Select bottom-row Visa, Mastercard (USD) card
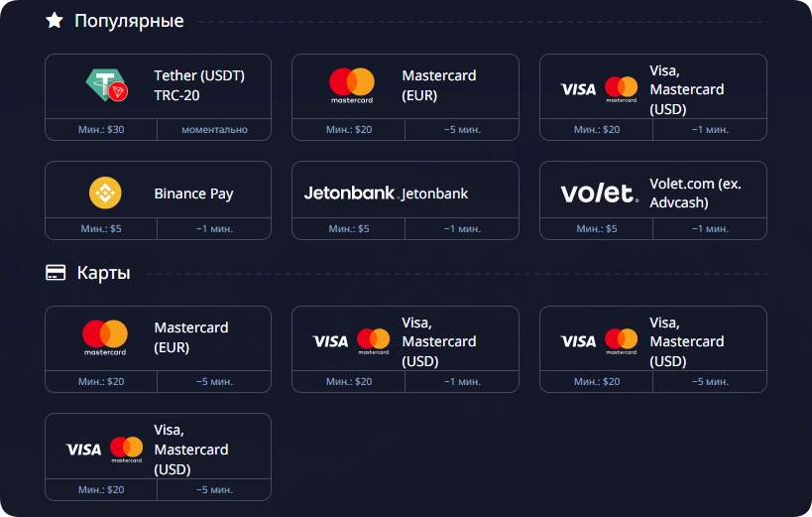The image size is (812, 517). click(158, 456)
